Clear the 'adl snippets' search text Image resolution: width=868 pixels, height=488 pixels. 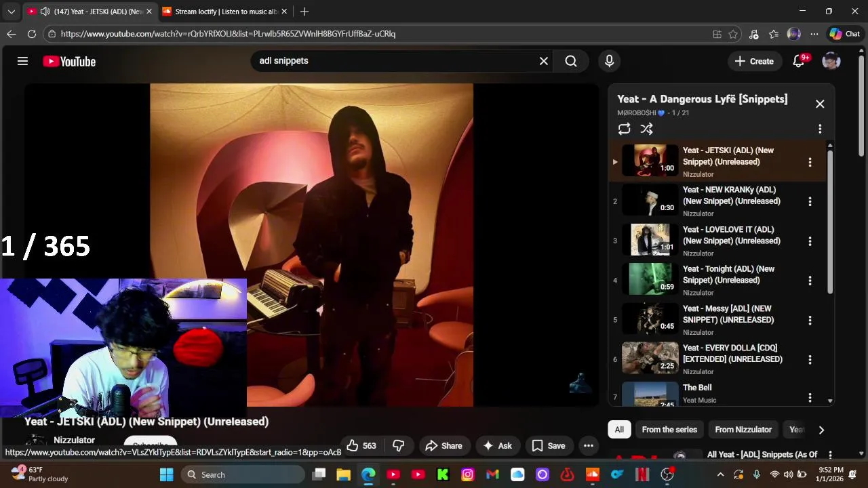pos(543,61)
